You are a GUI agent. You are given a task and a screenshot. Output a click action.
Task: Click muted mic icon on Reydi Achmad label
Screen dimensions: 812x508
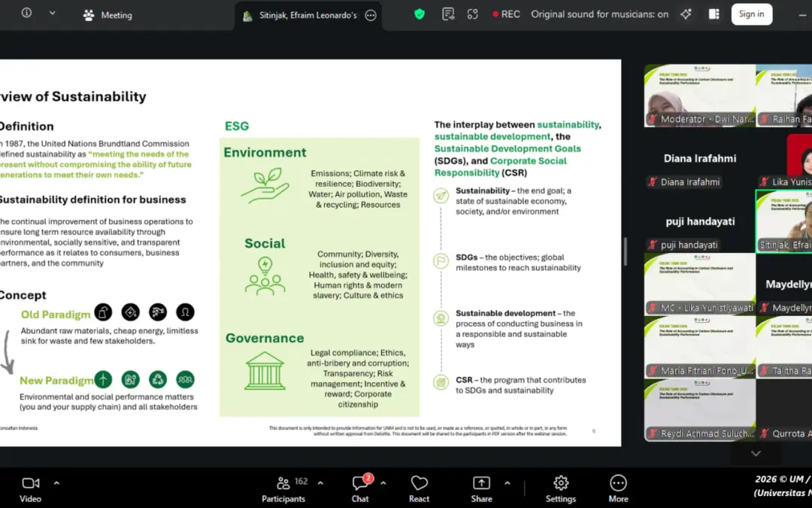tap(653, 433)
